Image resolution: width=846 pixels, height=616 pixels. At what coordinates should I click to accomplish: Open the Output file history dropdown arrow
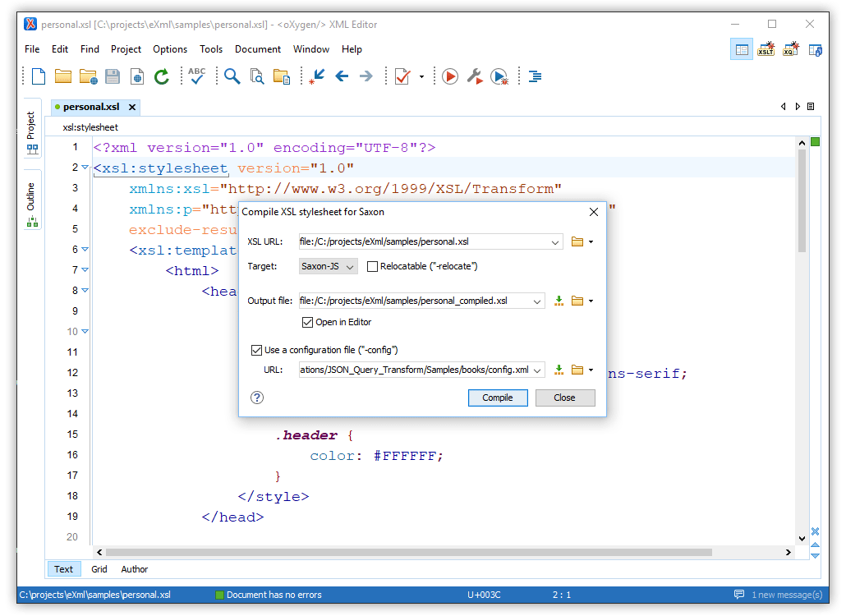(x=537, y=301)
